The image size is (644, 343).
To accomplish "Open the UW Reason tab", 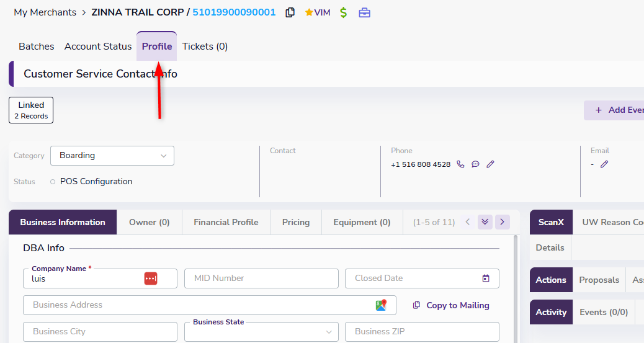I will 608,222.
